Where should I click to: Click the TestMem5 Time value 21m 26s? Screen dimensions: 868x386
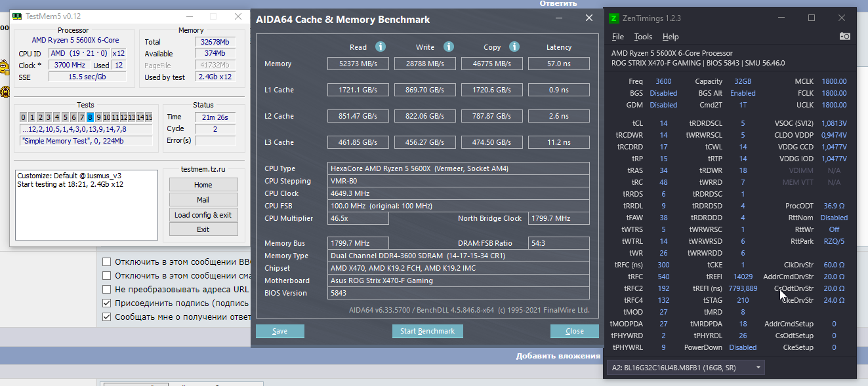pos(215,117)
